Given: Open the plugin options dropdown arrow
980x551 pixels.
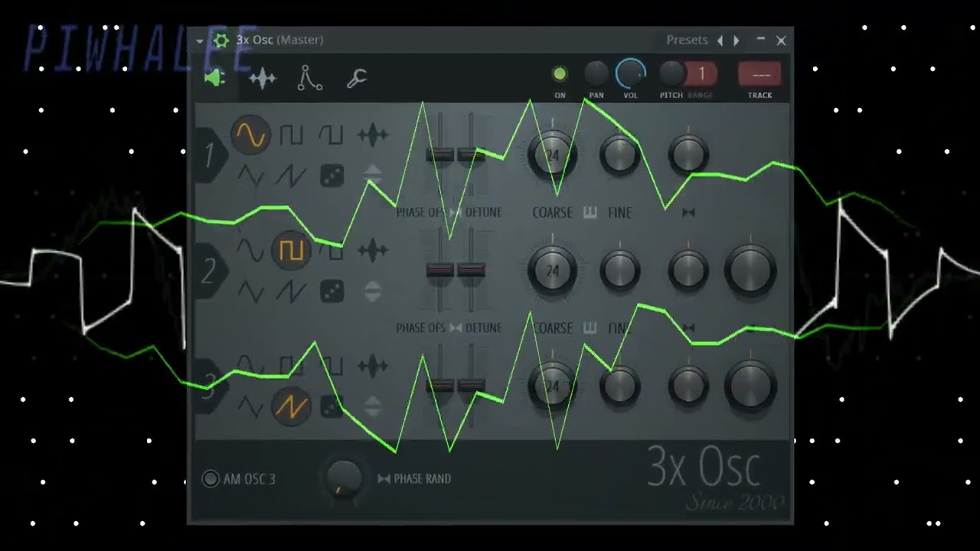Looking at the screenshot, I should click(201, 41).
